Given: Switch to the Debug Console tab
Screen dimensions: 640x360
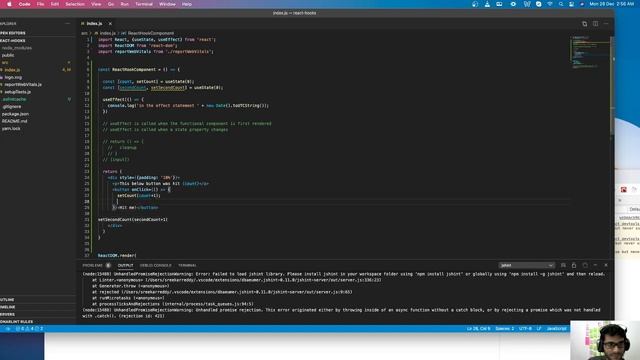Looking at the screenshot, I should tap(156, 265).
